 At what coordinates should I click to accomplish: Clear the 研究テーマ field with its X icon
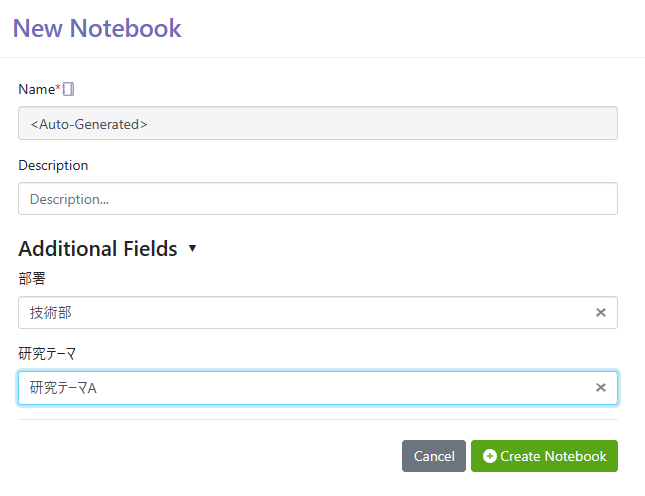point(601,387)
